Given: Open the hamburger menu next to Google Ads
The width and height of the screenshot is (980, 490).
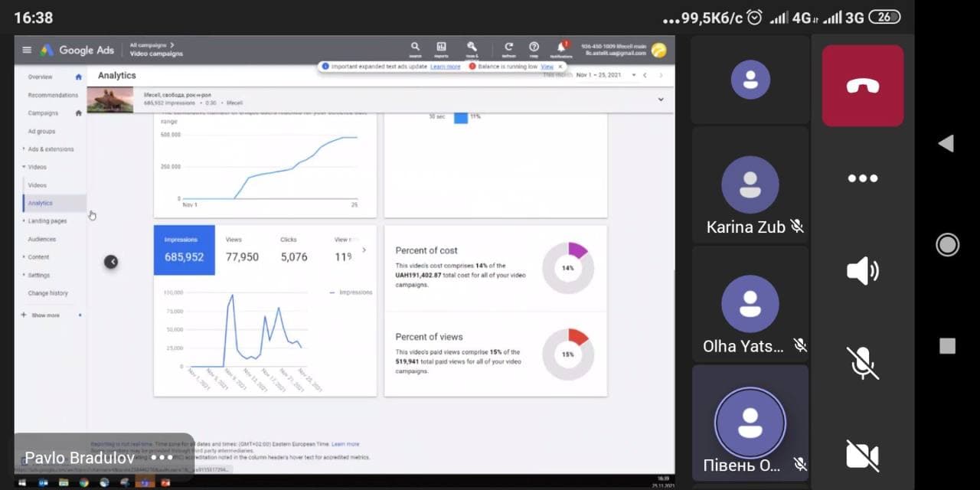Looking at the screenshot, I should click(x=27, y=51).
